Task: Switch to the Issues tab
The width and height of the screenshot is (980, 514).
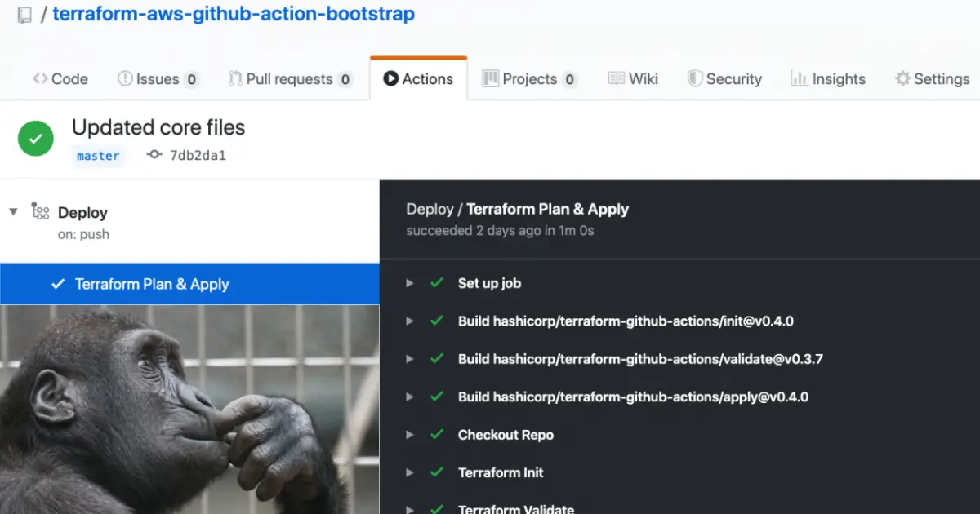Action: 158,79
